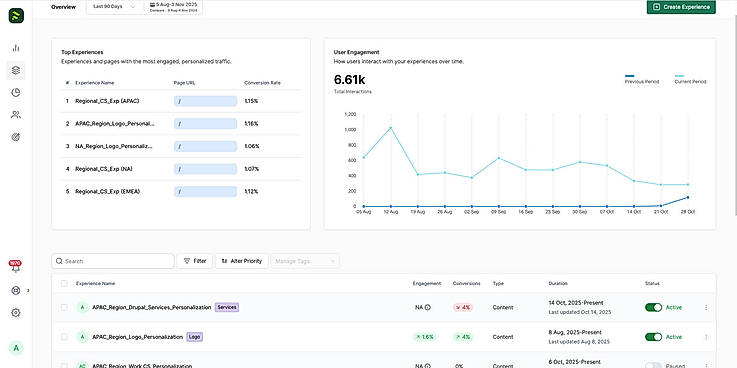The width and height of the screenshot is (737, 368).
Task: Sort by Status column header
Action: click(x=652, y=283)
